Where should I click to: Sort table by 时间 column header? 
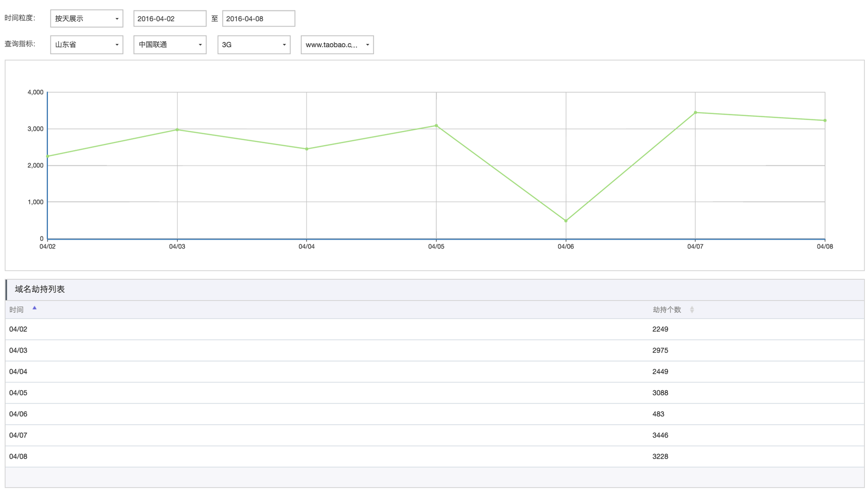16,310
